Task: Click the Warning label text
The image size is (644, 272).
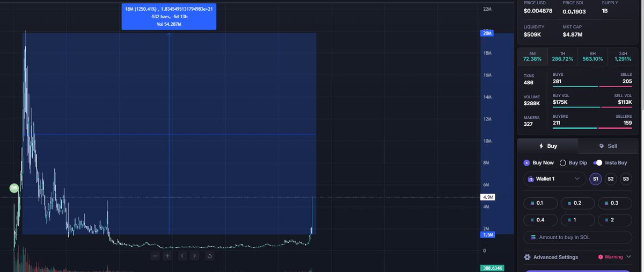Action: click(x=613, y=257)
